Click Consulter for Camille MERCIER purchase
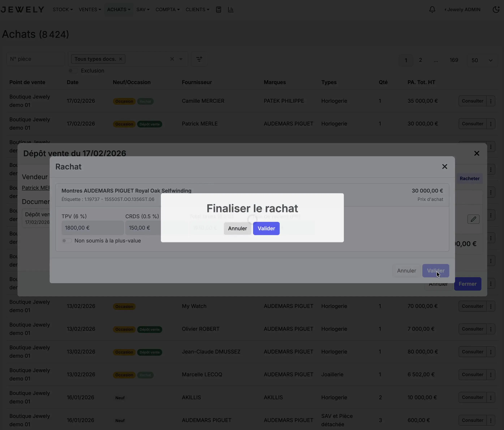504x430 pixels. tap(472, 101)
